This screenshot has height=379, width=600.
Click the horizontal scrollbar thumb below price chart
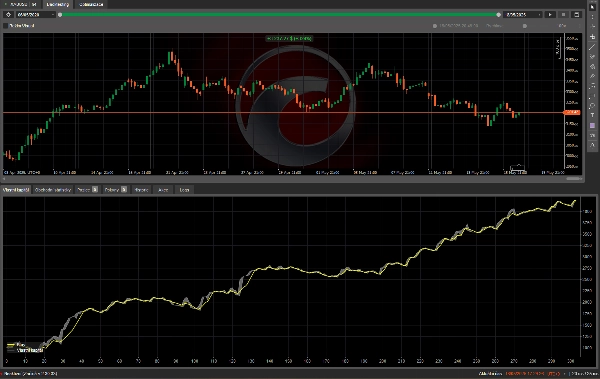574,178
